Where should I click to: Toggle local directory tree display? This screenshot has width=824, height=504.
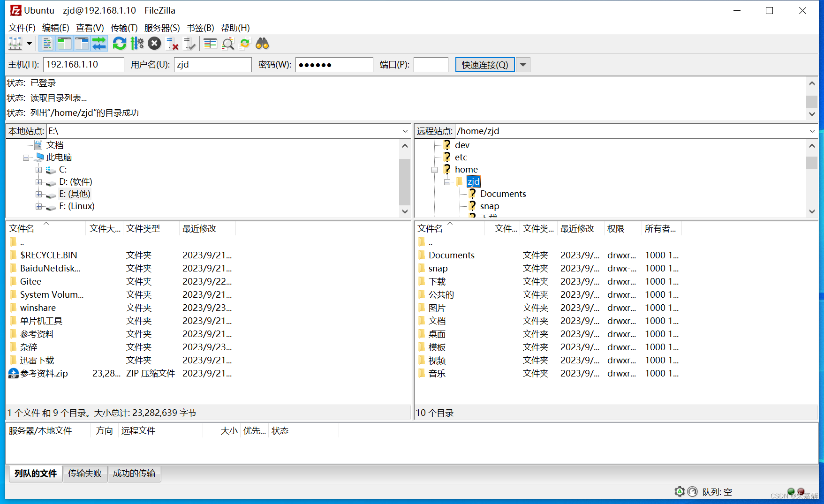pos(64,44)
